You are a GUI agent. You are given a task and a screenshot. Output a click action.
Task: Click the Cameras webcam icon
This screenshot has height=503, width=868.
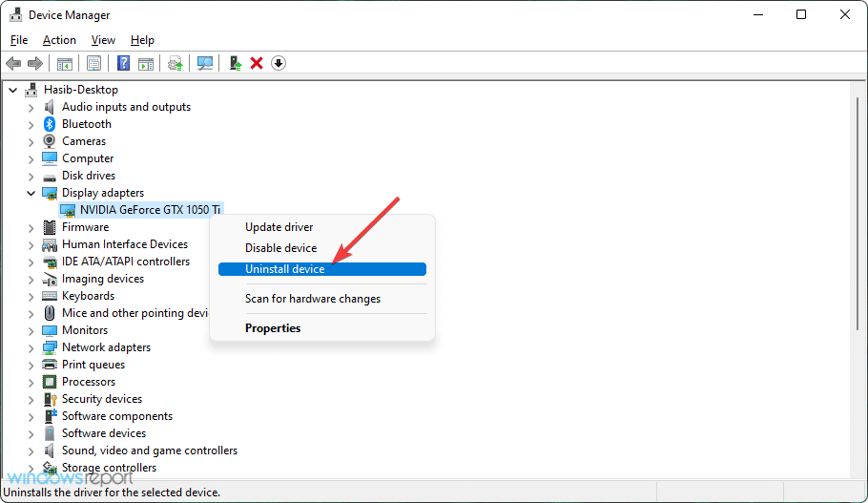[x=50, y=141]
